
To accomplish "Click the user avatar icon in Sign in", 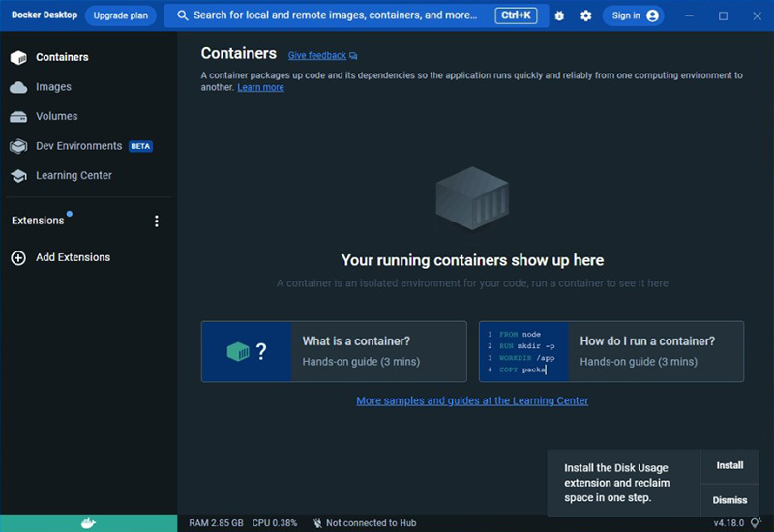I will coord(652,15).
